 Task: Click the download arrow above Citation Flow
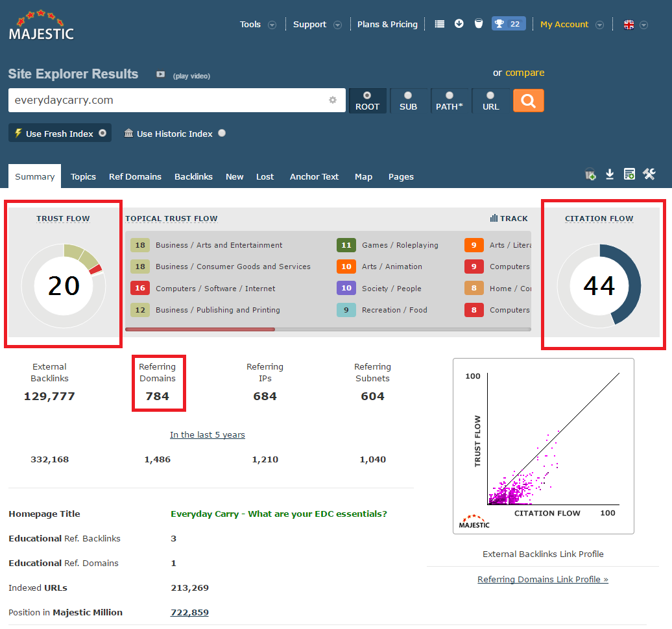[610, 174]
